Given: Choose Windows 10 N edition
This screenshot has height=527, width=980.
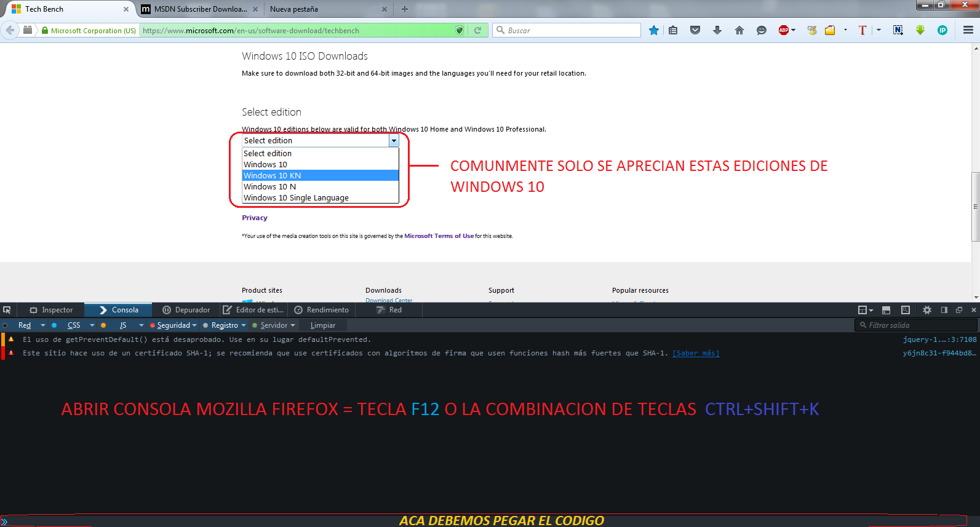Looking at the screenshot, I should [321, 187].
